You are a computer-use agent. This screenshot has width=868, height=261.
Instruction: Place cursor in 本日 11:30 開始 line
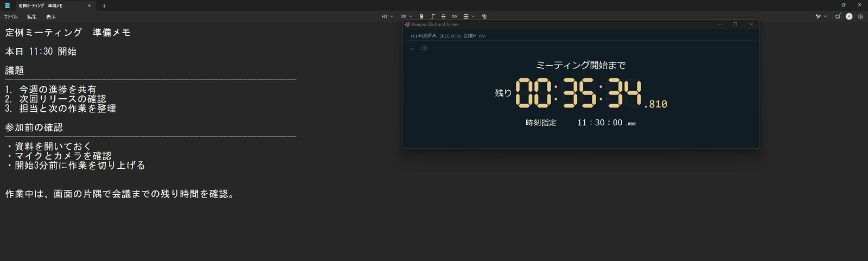pos(41,52)
